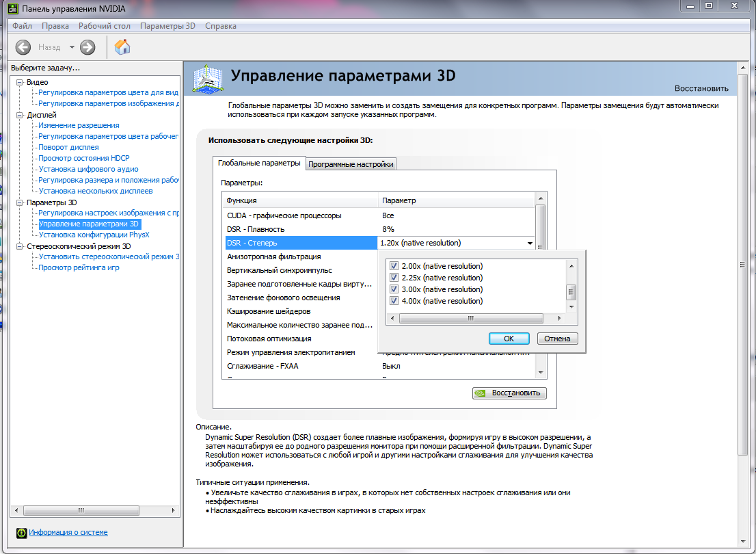Screen dimensions: 756x554
Task: Open the Файл menu
Action: point(22,26)
